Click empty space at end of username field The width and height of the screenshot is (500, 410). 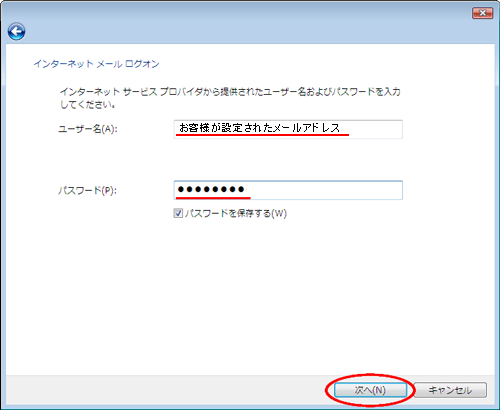point(373,129)
